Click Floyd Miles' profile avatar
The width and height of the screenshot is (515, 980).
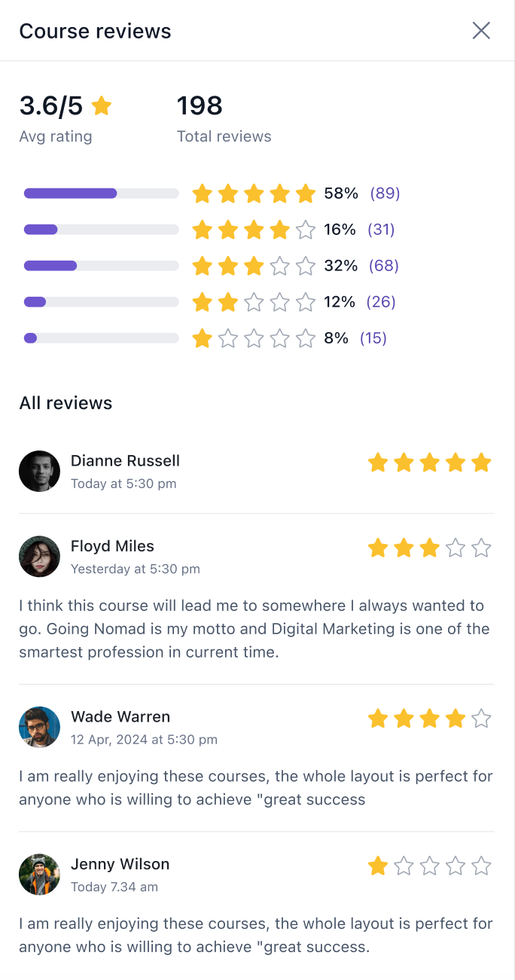click(39, 557)
